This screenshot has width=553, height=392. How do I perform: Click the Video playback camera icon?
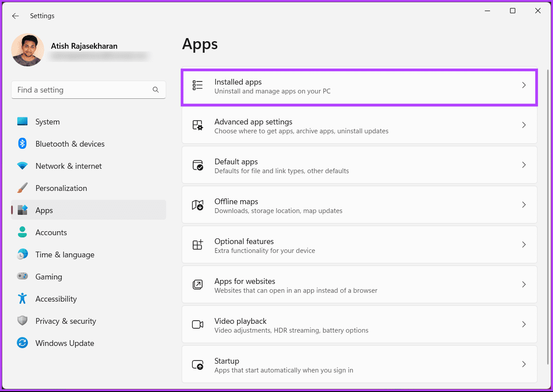pyautogui.click(x=198, y=325)
